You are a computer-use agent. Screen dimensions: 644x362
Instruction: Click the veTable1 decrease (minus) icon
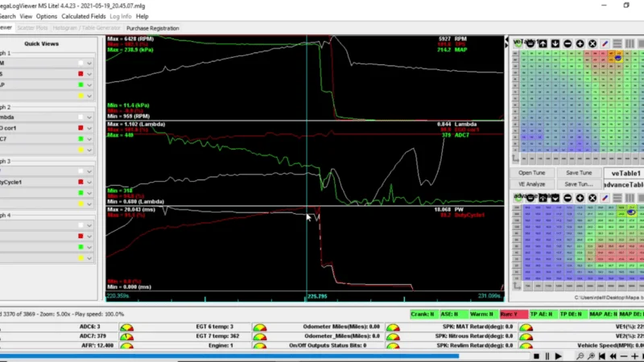point(568,43)
